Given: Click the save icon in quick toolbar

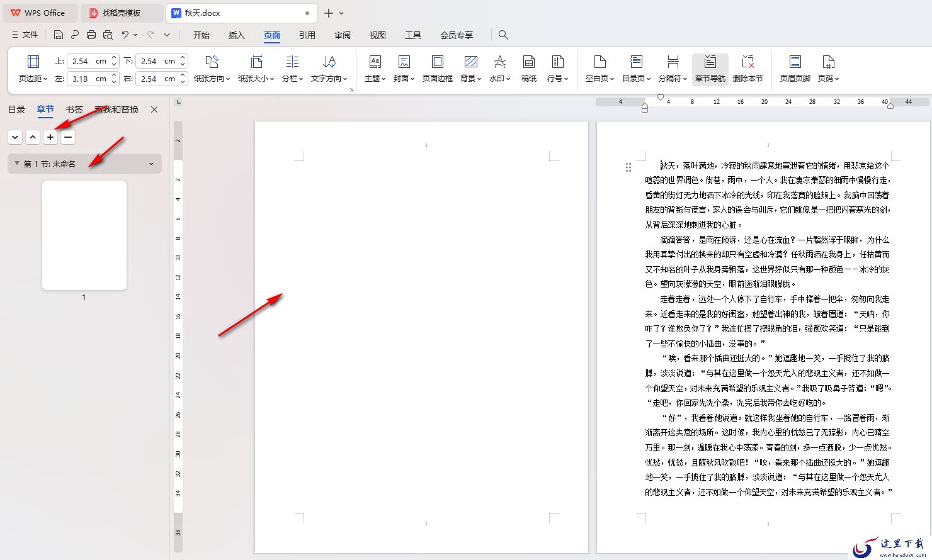Looking at the screenshot, I should pyautogui.click(x=59, y=35).
